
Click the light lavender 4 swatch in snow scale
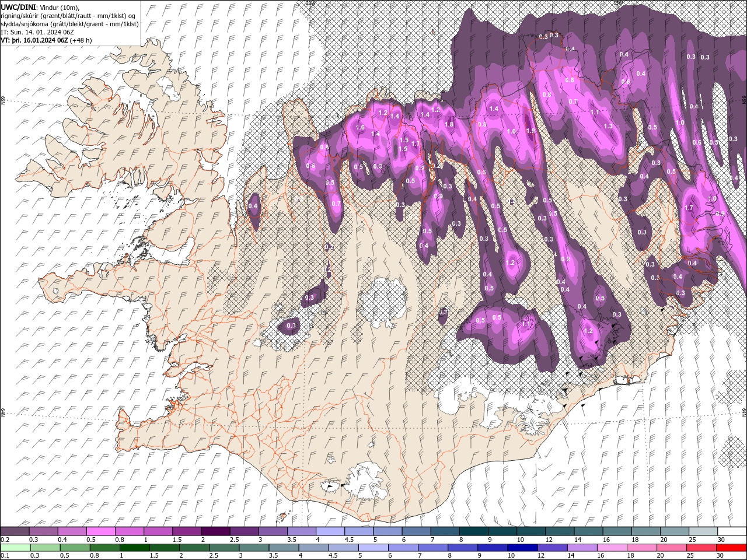pyautogui.click(x=330, y=531)
